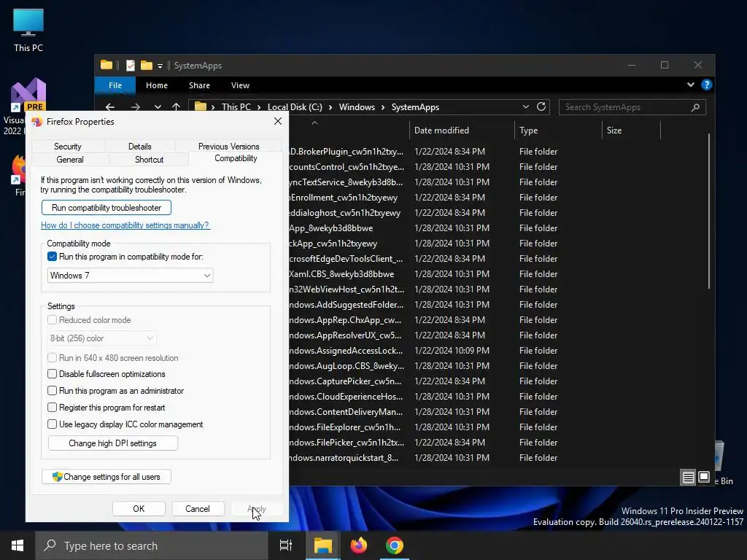Sort by the Date modified column header
Image resolution: width=747 pixels, height=560 pixels.
(461, 130)
